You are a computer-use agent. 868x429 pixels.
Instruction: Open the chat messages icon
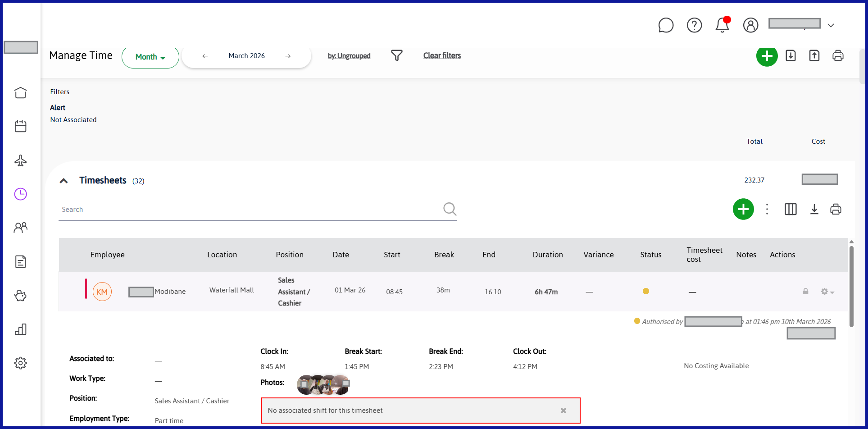(666, 25)
